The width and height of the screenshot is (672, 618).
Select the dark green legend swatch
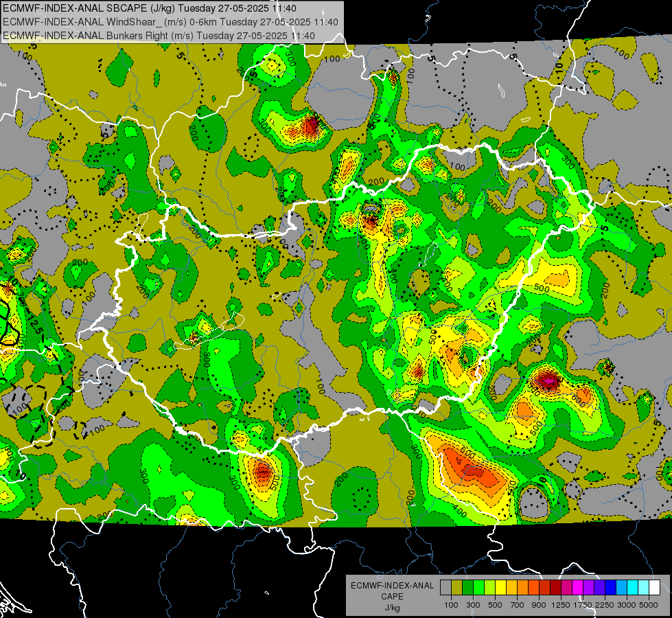click(467, 588)
